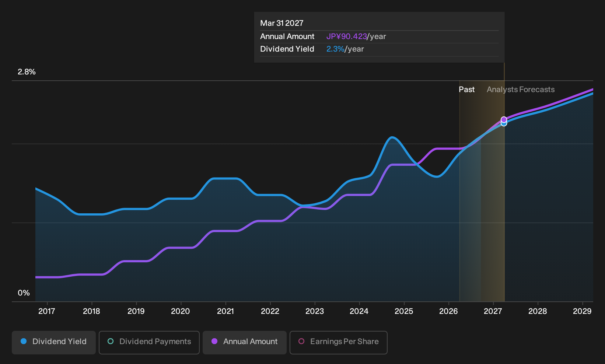
Task: Click the 2.8% y-axis label
Action: [27, 72]
